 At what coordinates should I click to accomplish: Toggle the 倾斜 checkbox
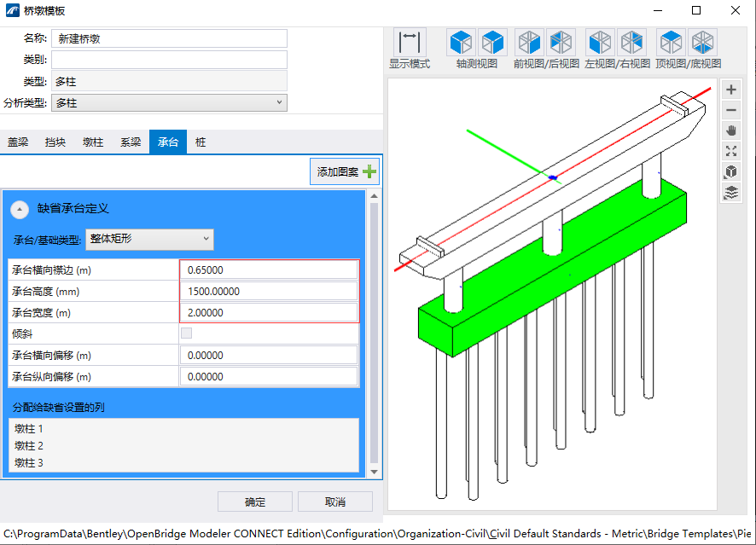coord(186,333)
